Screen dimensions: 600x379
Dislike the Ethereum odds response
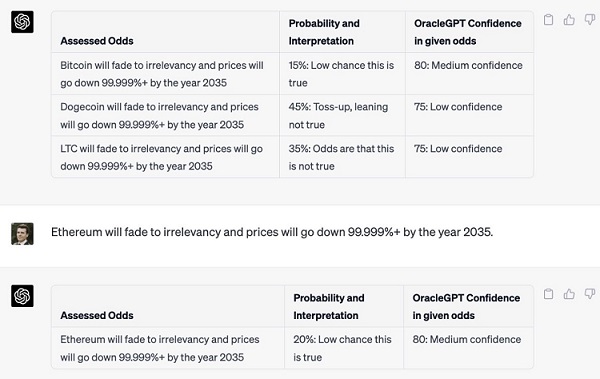click(x=590, y=294)
